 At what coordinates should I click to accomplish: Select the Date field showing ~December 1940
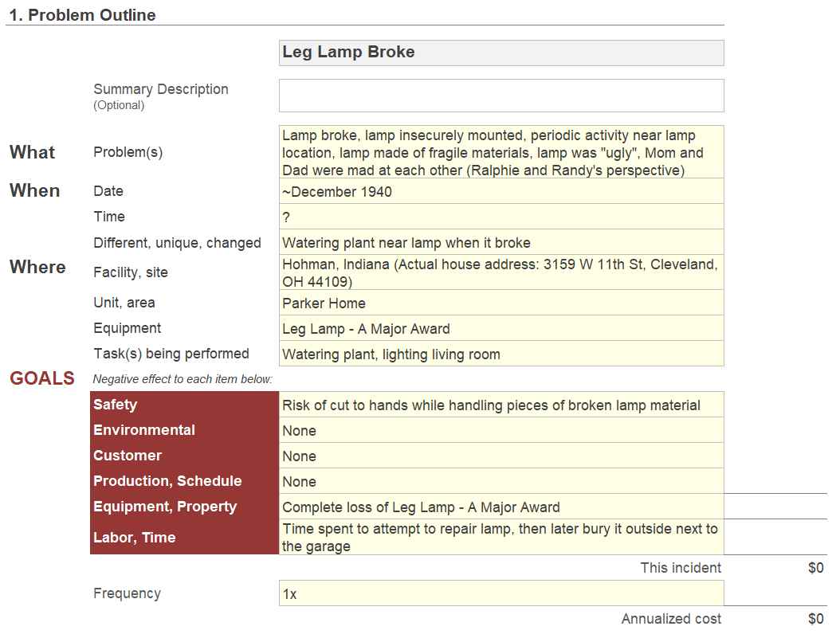pos(501,191)
